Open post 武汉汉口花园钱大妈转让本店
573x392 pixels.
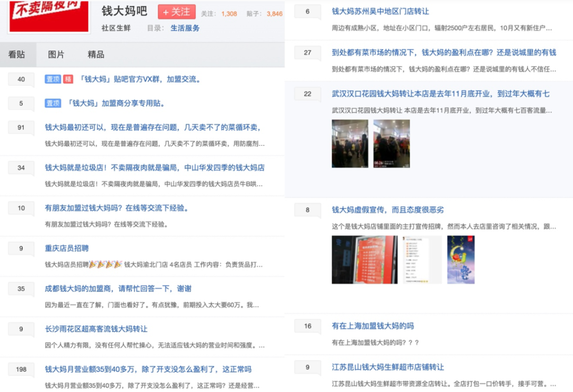pyautogui.click(x=440, y=94)
